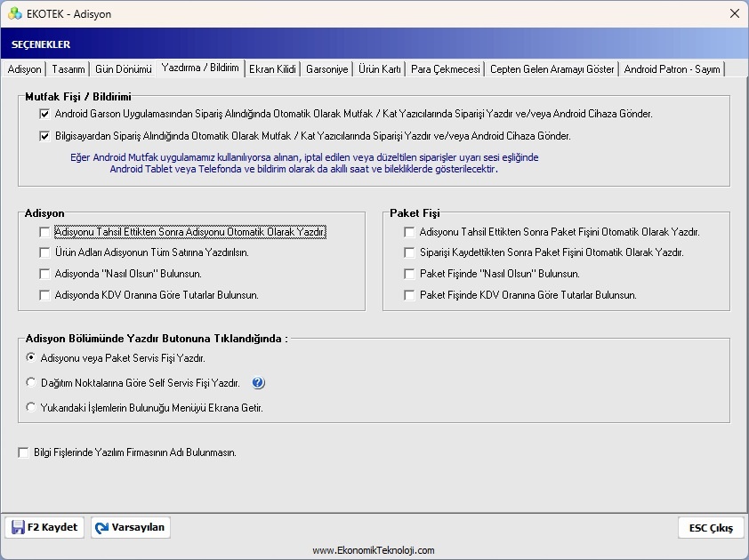This screenshot has height=560, width=749.
Task: Open Cepten Gelen Aramayı Göster tab
Action: pos(552,69)
